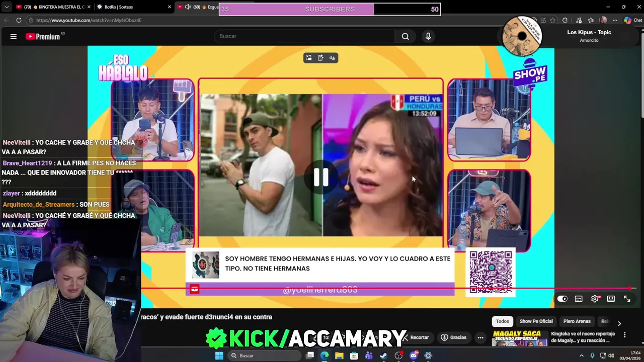Open Microsoft Edge from taskbar

[325, 355]
